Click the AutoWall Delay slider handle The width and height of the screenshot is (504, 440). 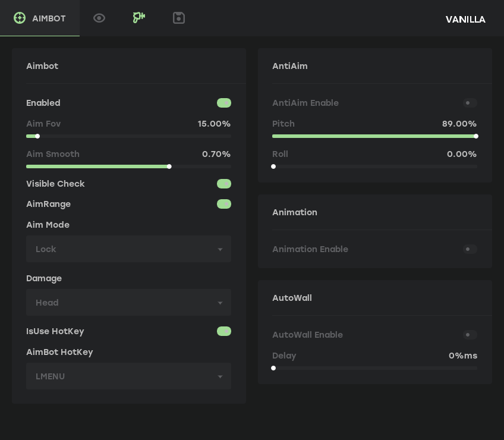pyautogui.click(x=273, y=368)
